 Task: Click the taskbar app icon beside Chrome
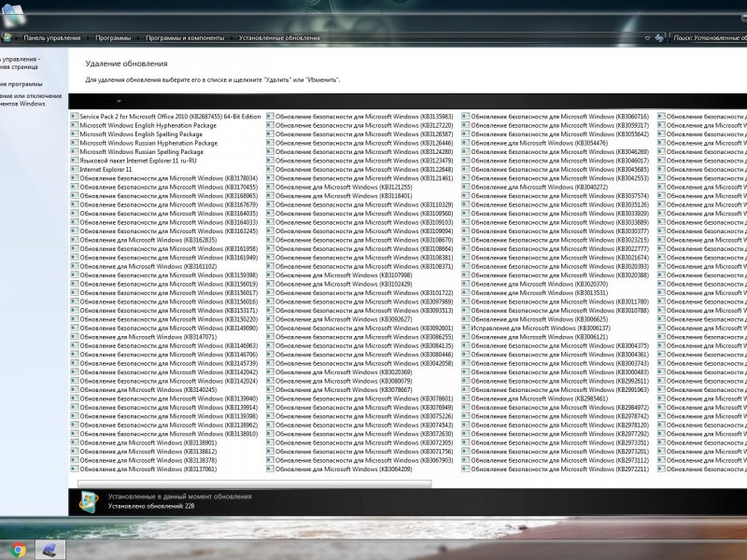click(49, 551)
